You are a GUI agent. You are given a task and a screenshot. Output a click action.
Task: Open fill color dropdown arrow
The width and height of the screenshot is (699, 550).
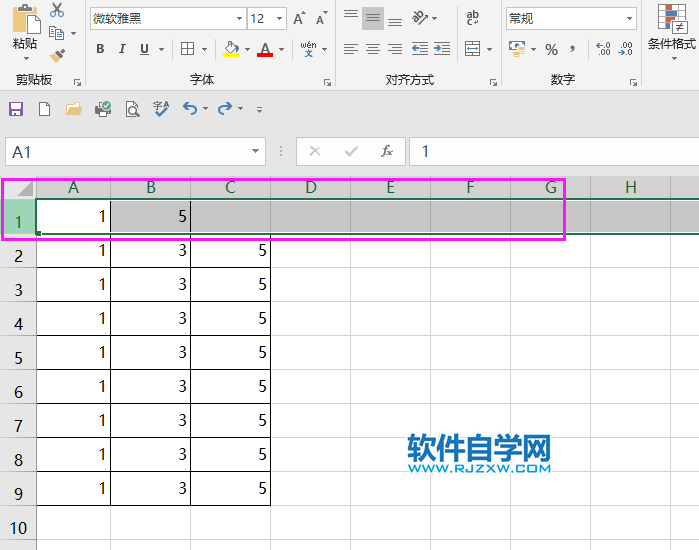click(247, 49)
